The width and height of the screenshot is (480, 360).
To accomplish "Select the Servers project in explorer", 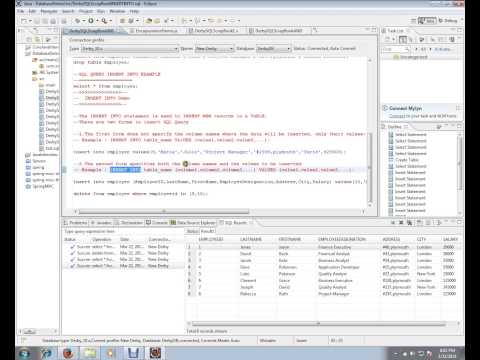I will pyautogui.click(x=39, y=161).
